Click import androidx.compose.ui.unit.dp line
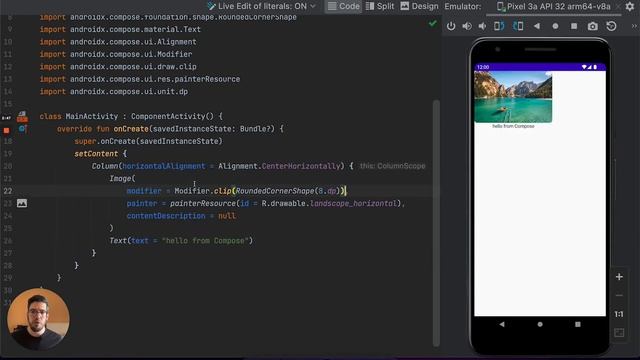 tap(113, 91)
